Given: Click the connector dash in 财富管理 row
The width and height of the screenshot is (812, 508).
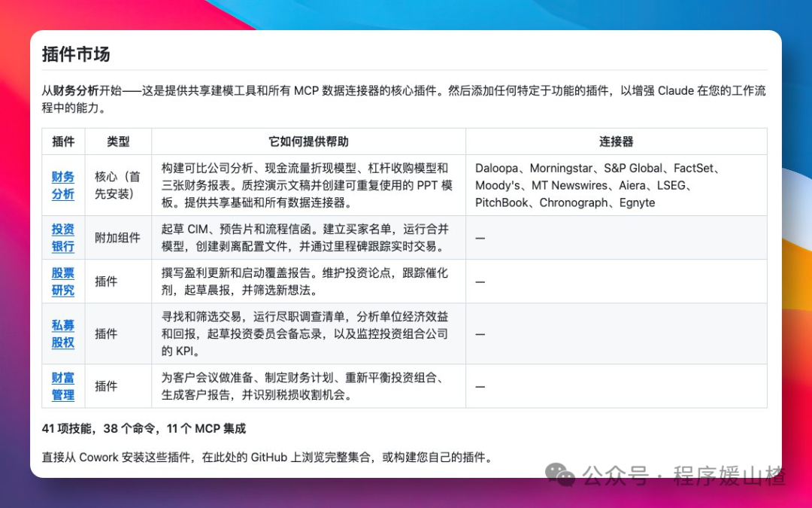Looking at the screenshot, I should coord(480,387).
